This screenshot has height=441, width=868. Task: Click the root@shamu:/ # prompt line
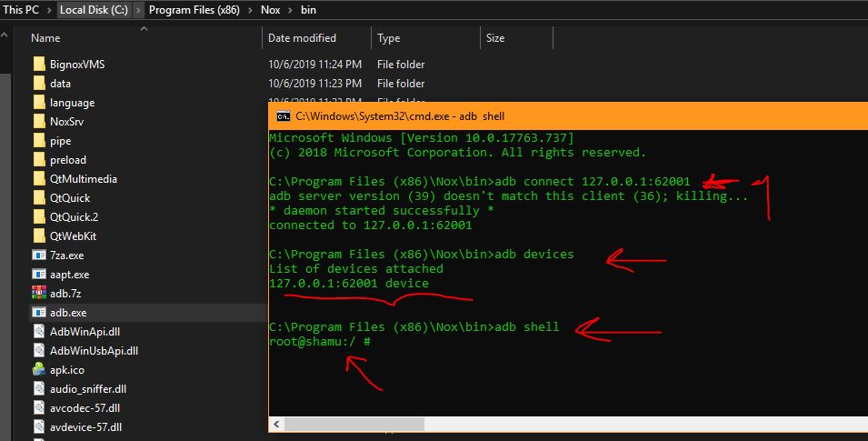(x=319, y=341)
